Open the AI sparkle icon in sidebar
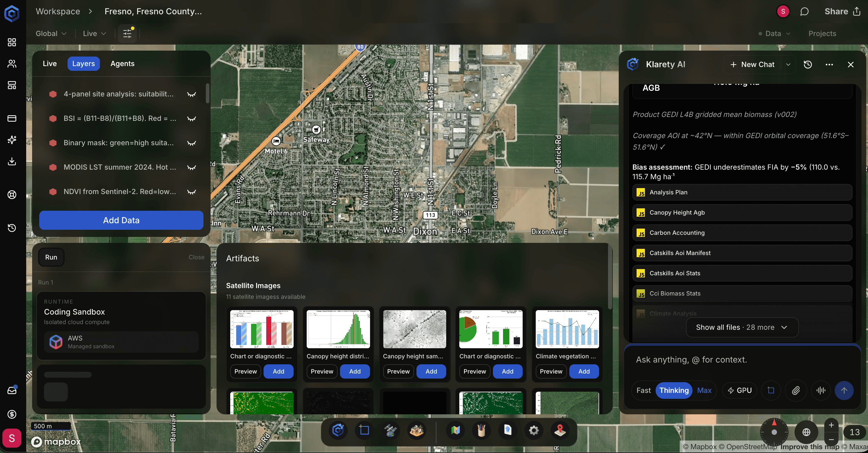 coord(12,140)
